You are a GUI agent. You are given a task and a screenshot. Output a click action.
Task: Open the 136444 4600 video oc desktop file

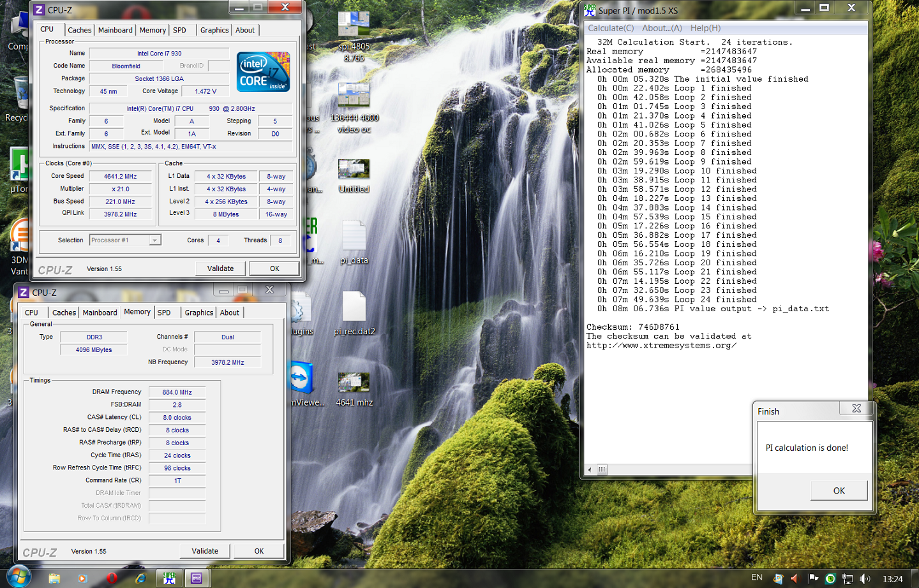point(354,108)
